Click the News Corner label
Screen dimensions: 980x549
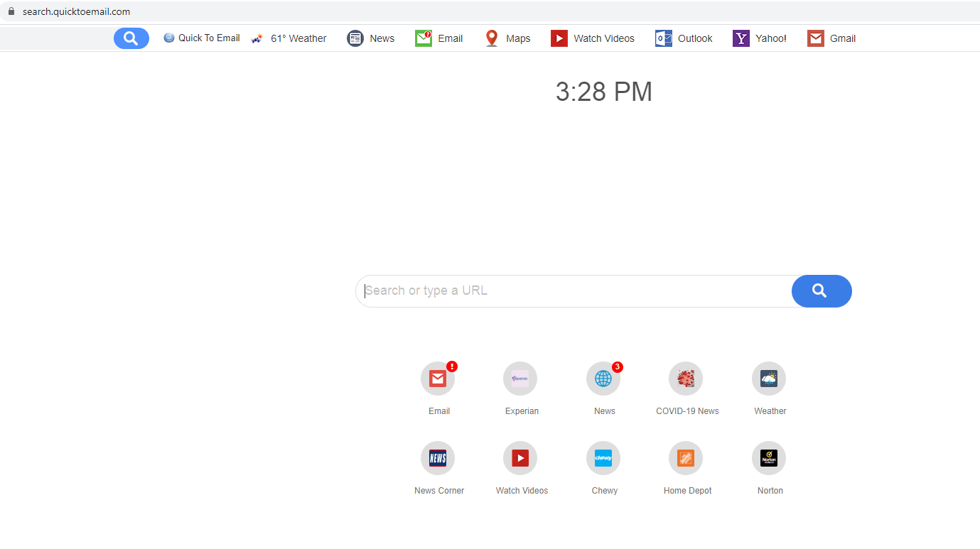tap(439, 491)
